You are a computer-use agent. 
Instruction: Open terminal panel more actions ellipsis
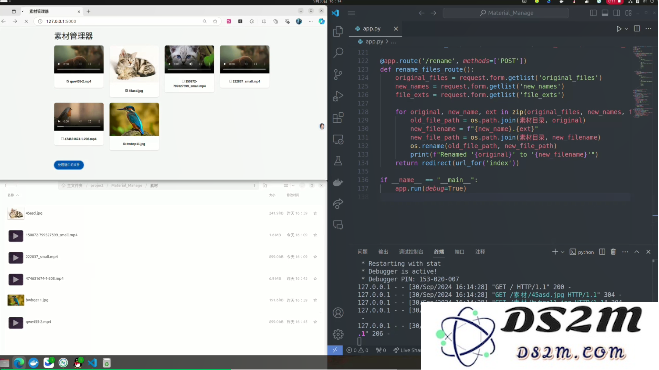click(625, 252)
